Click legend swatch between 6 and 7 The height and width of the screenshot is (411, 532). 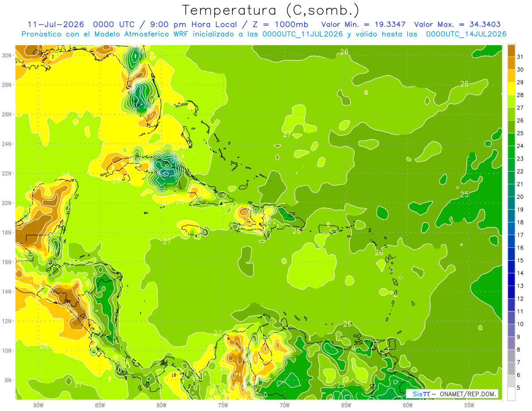click(511, 369)
